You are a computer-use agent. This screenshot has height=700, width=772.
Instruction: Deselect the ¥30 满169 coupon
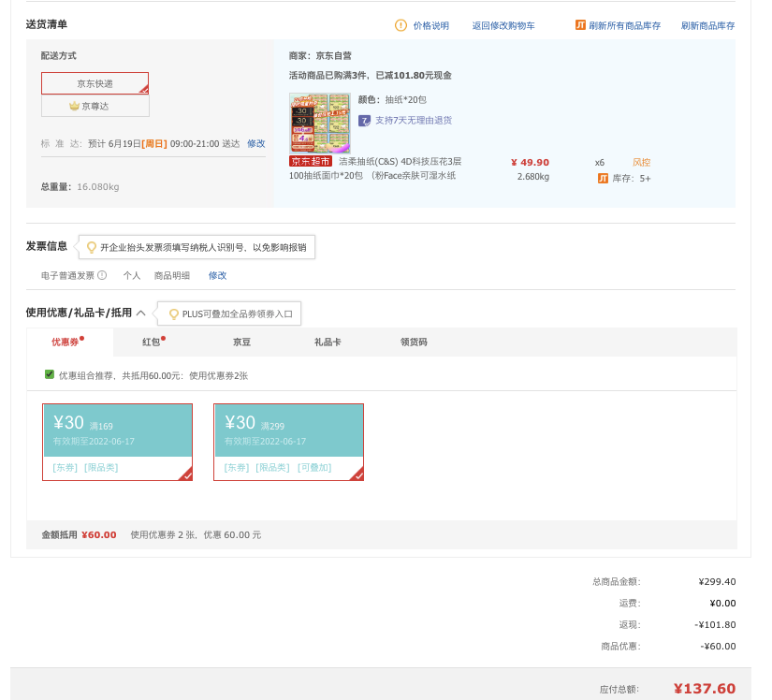click(x=117, y=442)
